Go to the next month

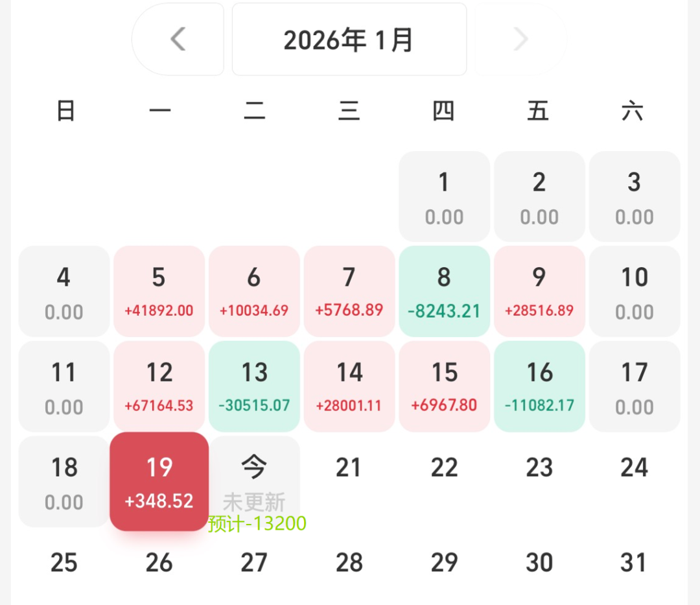[520, 40]
